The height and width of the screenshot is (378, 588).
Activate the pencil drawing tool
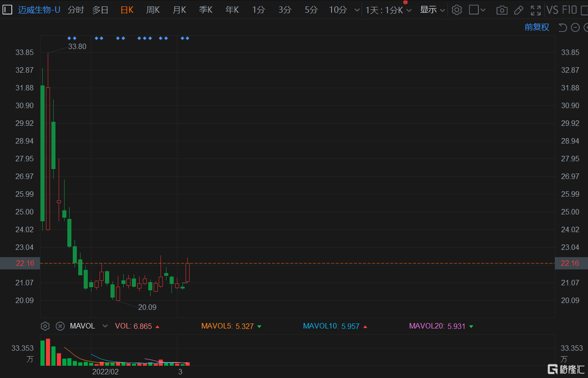518,10
